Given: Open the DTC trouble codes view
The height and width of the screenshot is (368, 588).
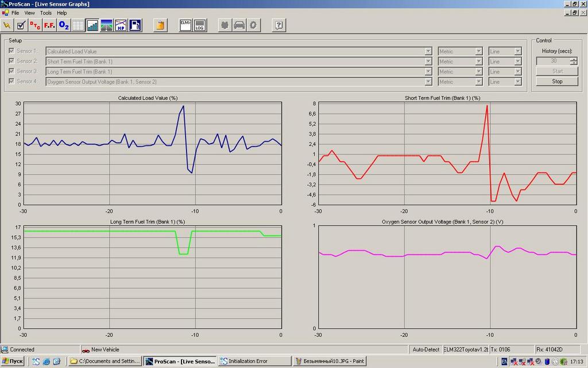Looking at the screenshot, I should (x=35, y=25).
